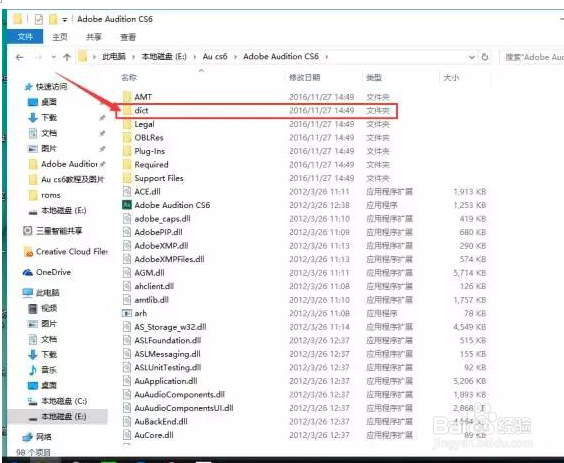
Task: Open 三星智能共享 in navigation pane
Action: (x=59, y=231)
